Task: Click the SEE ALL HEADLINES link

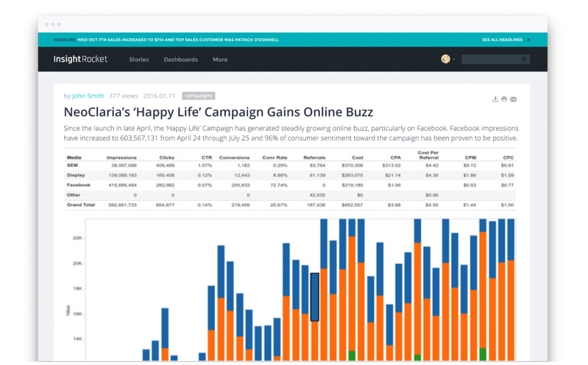Action: click(502, 40)
